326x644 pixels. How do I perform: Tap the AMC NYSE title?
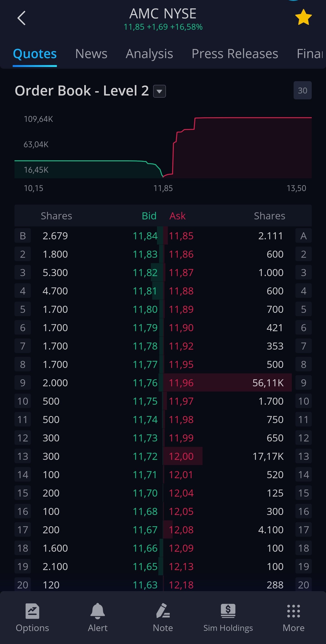point(163,14)
